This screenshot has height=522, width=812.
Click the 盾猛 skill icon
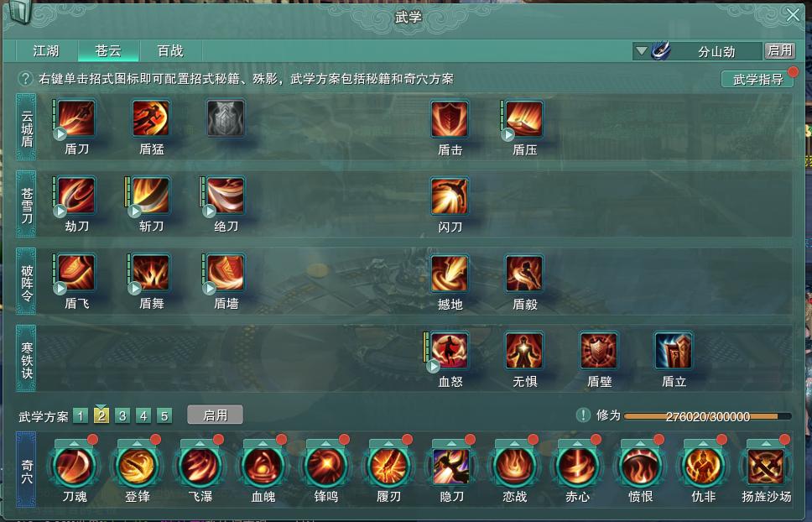151,118
